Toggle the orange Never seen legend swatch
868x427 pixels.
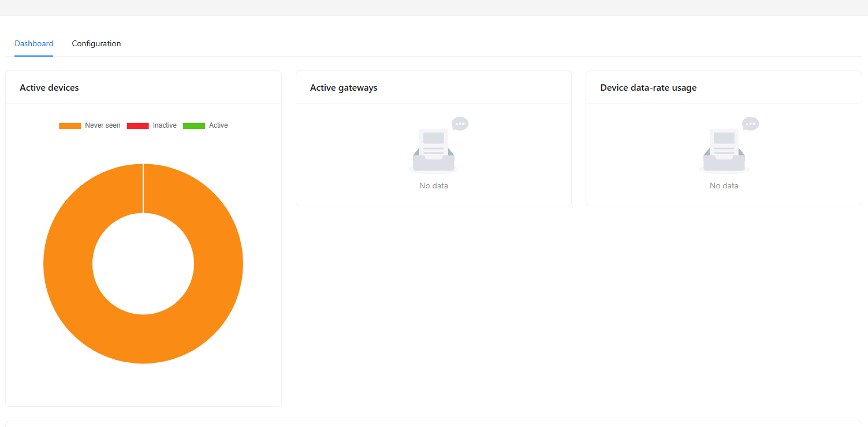tap(70, 126)
